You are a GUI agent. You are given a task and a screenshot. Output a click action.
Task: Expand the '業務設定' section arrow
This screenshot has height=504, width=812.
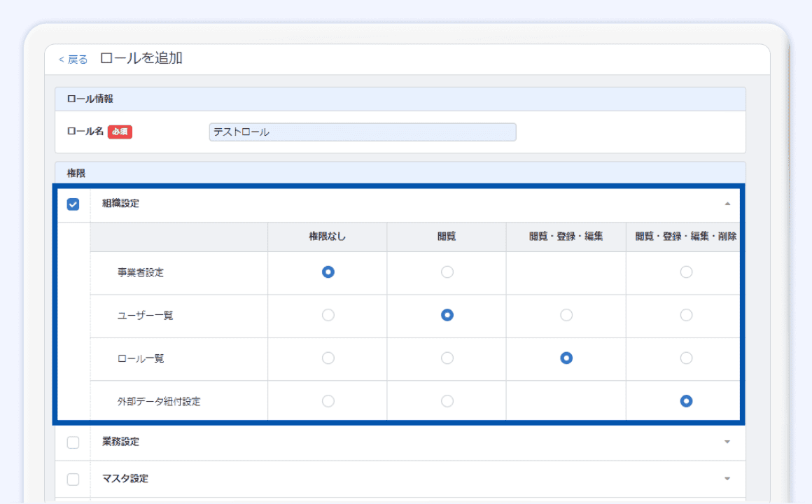pyautogui.click(x=727, y=442)
